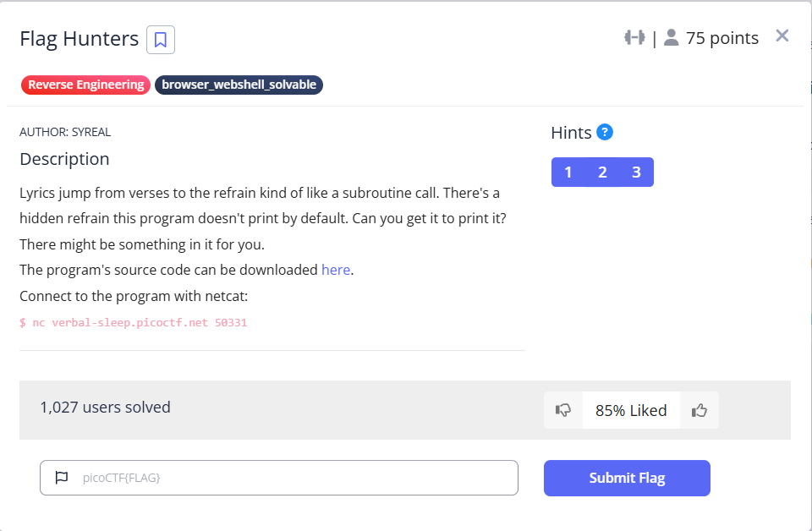Image resolution: width=812 pixels, height=531 pixels.
Task: Select the browser_webshell_solvable tag
Action: [x=239, y=85]
